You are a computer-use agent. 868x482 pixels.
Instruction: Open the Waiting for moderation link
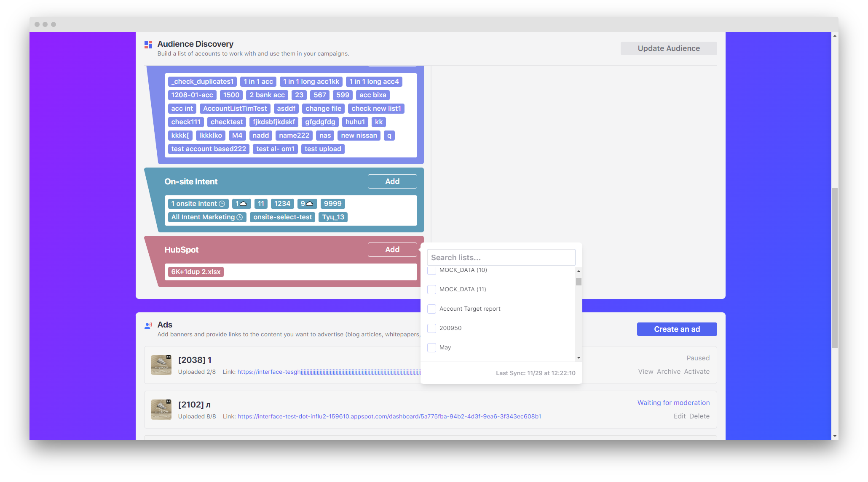tap(673, 402)
